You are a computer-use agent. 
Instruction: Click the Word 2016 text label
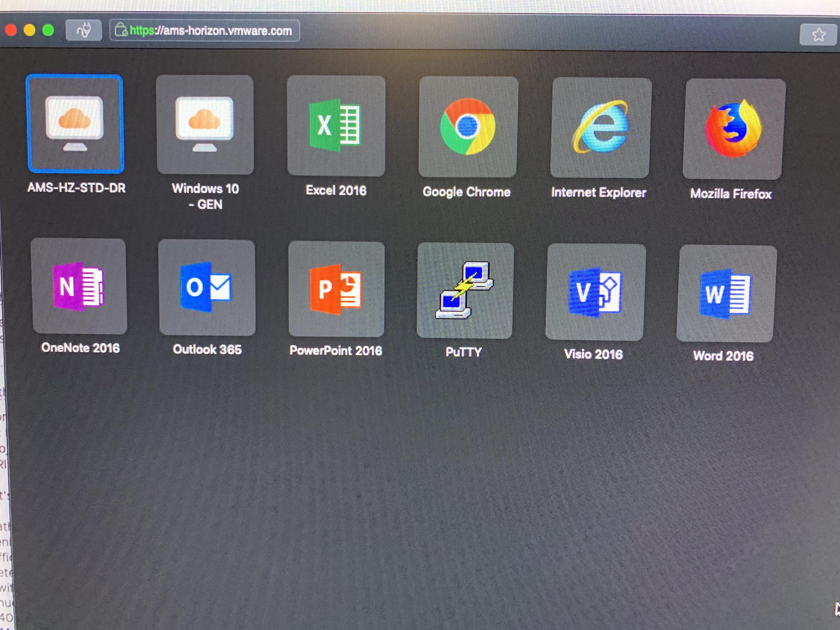[x=723, y=356]
